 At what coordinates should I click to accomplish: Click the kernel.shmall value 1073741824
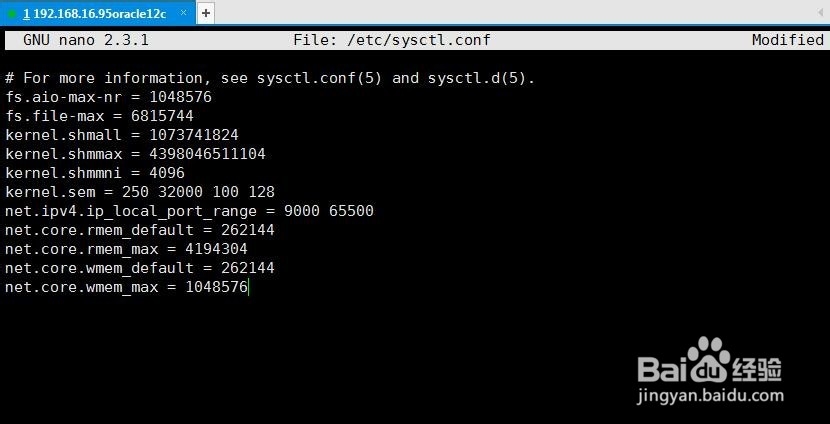[x=194, y=135]
